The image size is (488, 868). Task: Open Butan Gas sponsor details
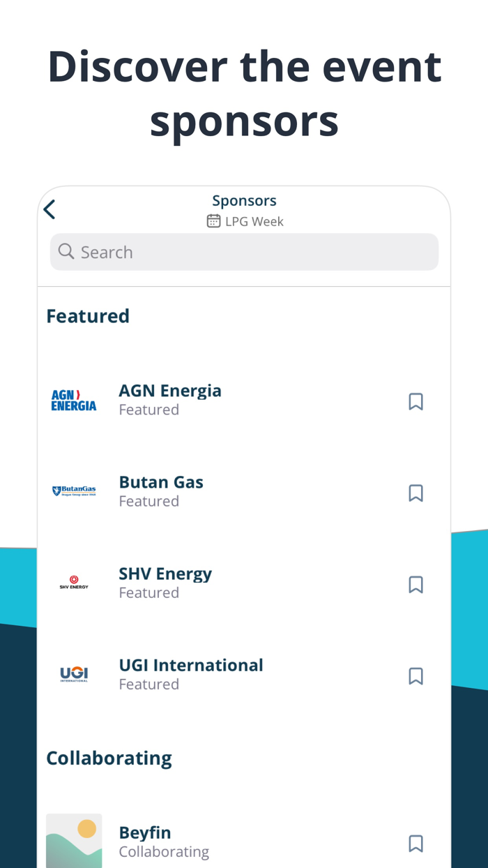coord(161,481)
